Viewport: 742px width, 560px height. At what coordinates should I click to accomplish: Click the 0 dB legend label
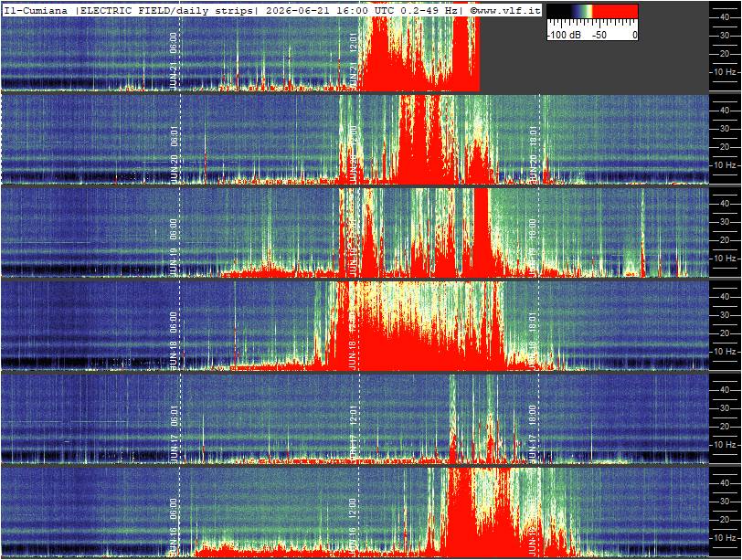[634, 35]
